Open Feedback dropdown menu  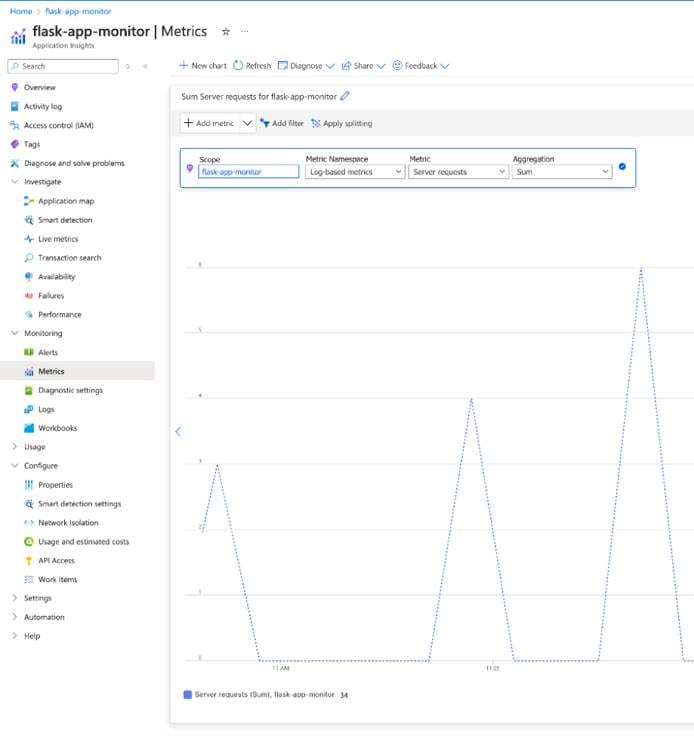[x=421, y=66]
